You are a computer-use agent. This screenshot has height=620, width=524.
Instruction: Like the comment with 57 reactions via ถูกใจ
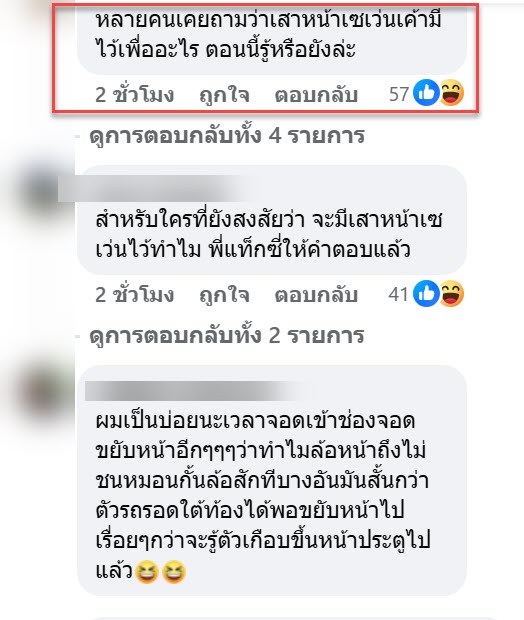click(224, 95)
